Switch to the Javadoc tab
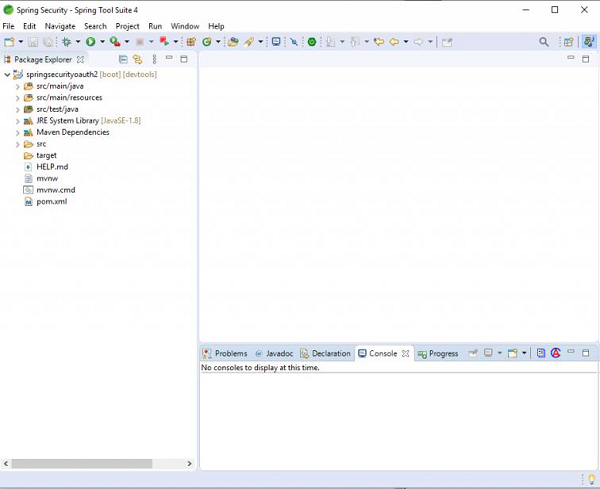 click(x=274, y=353)
